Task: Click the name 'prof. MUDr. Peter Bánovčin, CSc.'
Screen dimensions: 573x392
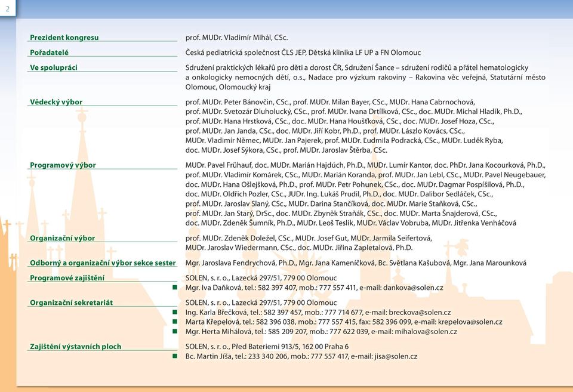Action: pos(237,102)
